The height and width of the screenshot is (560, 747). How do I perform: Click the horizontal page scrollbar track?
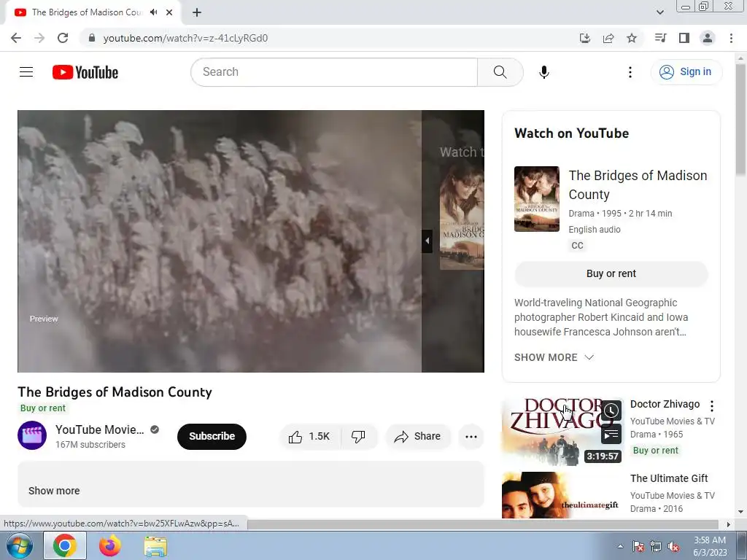coord(483,524)
